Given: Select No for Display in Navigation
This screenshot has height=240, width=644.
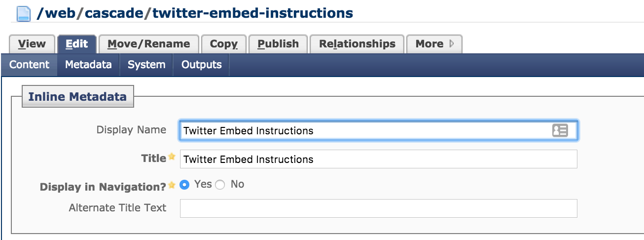Looking at the screenshot, I should (x=220, y=185).
